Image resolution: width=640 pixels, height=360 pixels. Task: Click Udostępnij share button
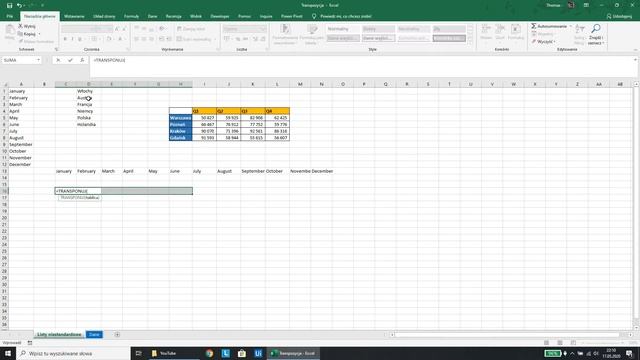(x=620, y=16)
